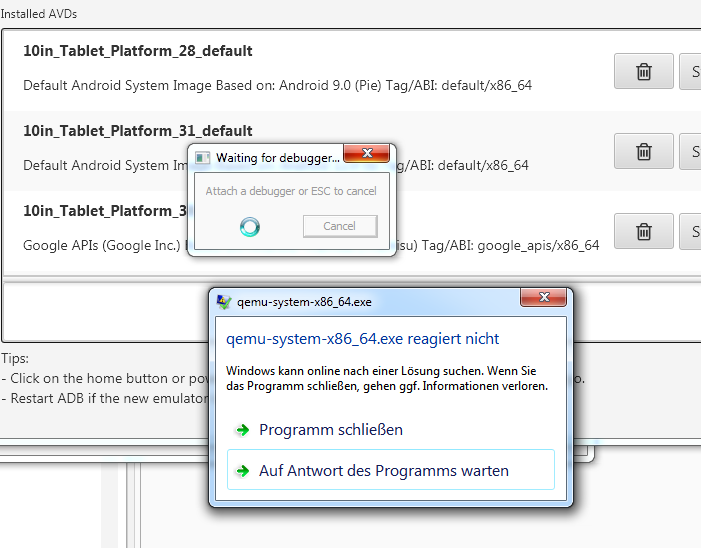Delete the 10in_Tablet_Platform_31_default AVD

(x=643, y=151)
